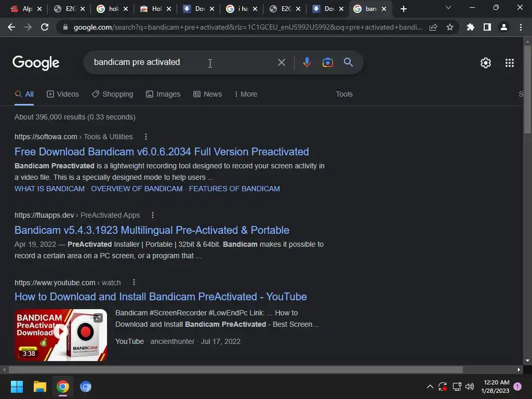This screenshot has height=399, width=532.
Task: Open Google apps grid
Action: point(510,63)
